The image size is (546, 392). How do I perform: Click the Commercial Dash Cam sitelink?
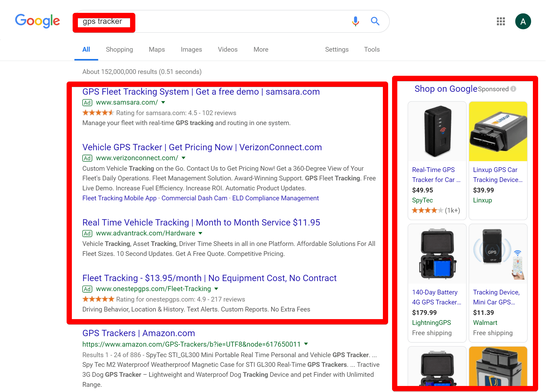[194, 198]
